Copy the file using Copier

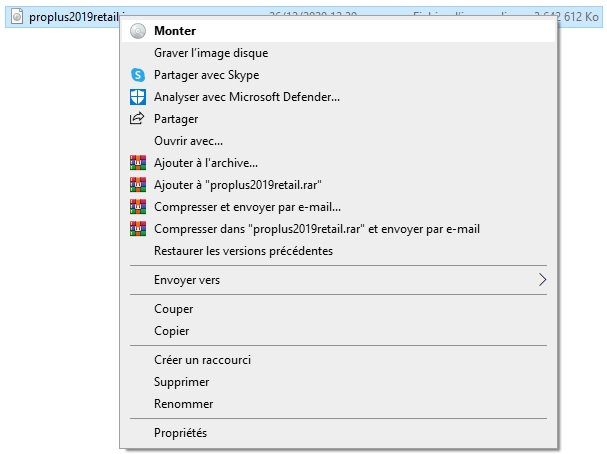click(x=172, y=331)
